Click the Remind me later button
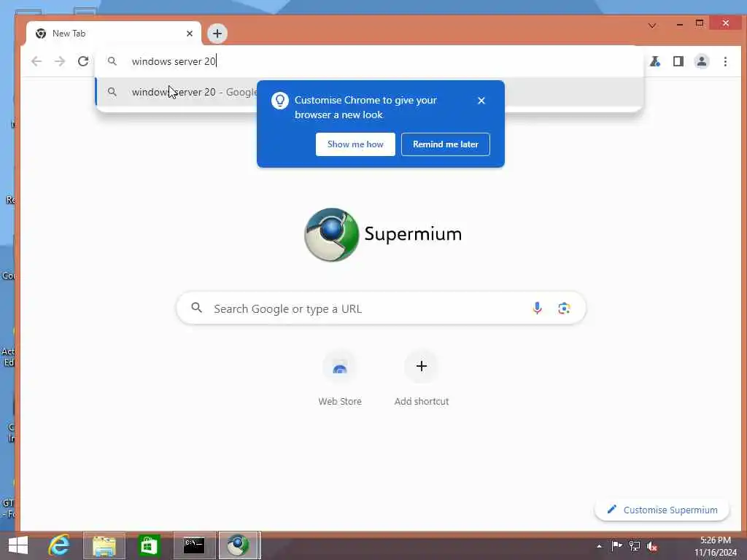747x560 pixels. coord(446,144)
